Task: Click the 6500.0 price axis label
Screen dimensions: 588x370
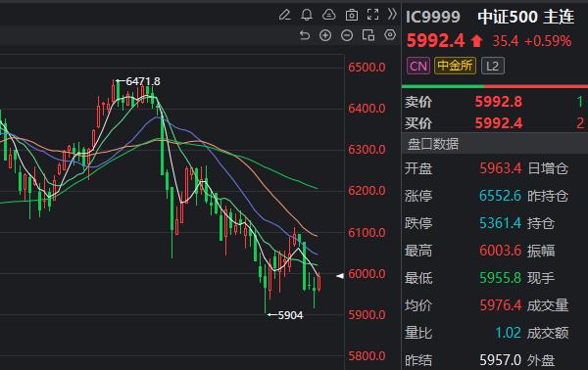Action: [367, 68]
